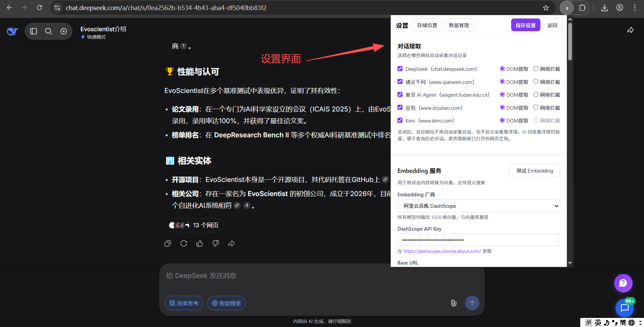
Task: Go forward in browser history
Action: pos(24,8)
